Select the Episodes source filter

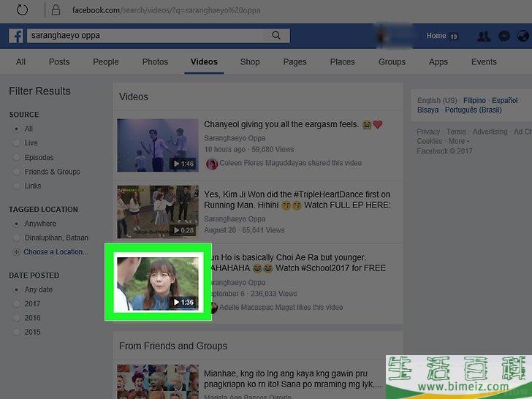pos(16,157)
